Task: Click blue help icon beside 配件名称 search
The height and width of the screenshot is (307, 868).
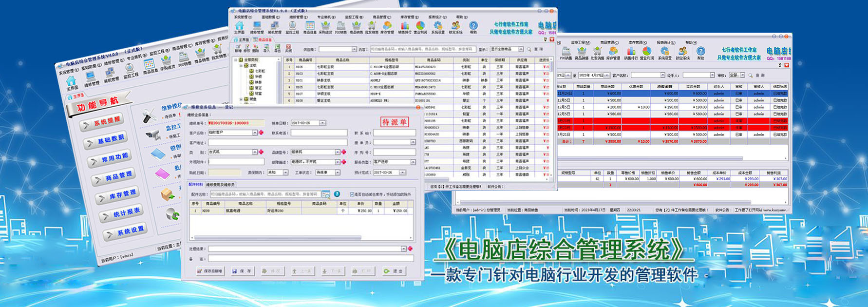Action: click(x=337, y=194)
